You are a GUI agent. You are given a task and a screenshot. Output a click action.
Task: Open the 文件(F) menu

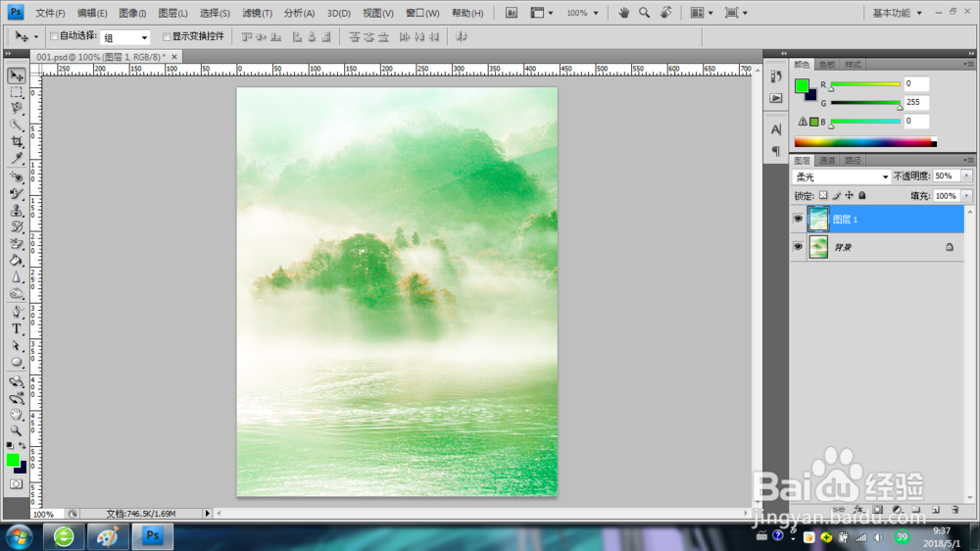click(x=50, y=13)
